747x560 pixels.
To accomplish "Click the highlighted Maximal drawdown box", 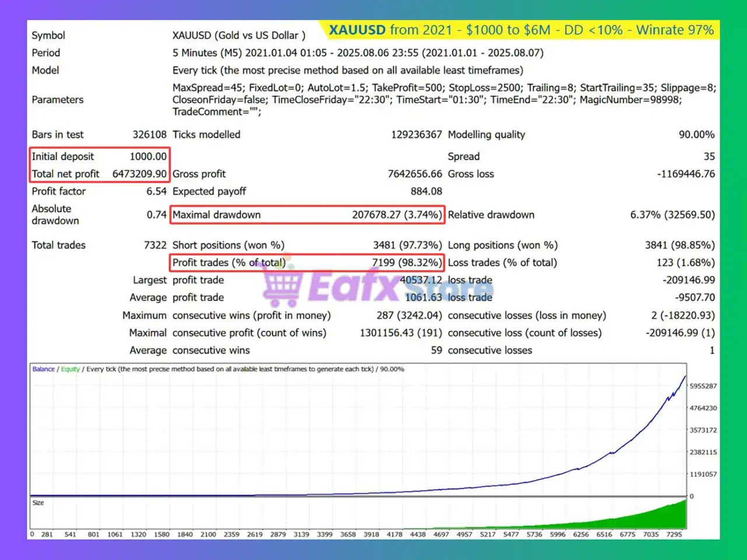I will coord(307,215).
